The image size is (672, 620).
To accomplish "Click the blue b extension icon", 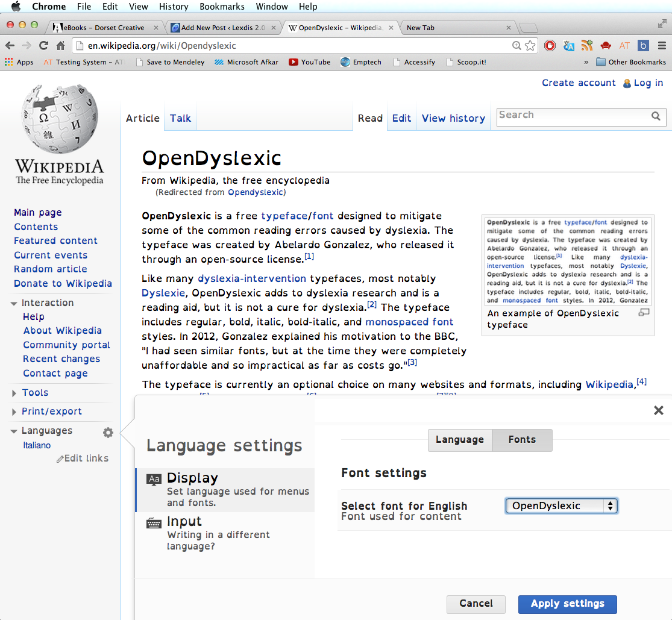I will click(x=643, y=45).
